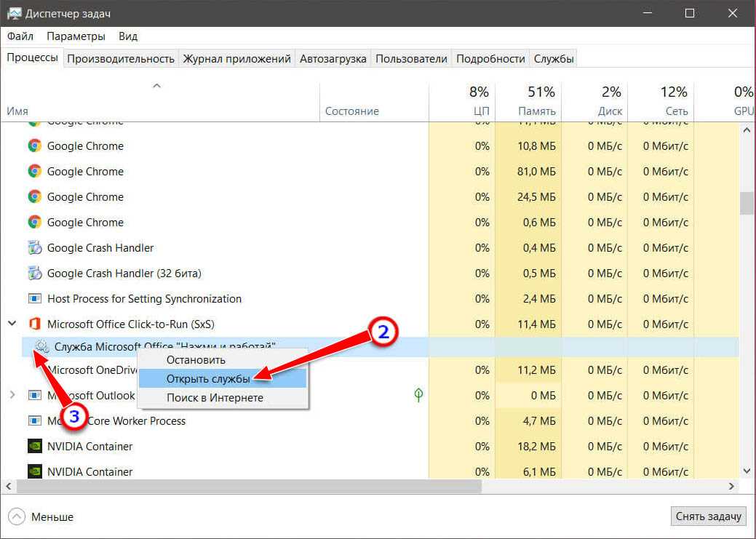Open the Автозагрузка tab

point(333,59)
